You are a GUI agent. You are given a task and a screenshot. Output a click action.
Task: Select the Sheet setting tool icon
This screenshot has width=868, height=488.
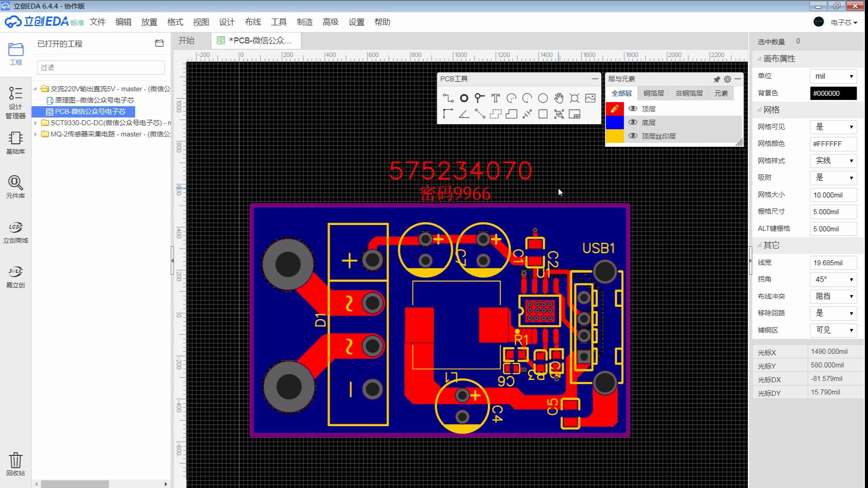pos(575,114)
